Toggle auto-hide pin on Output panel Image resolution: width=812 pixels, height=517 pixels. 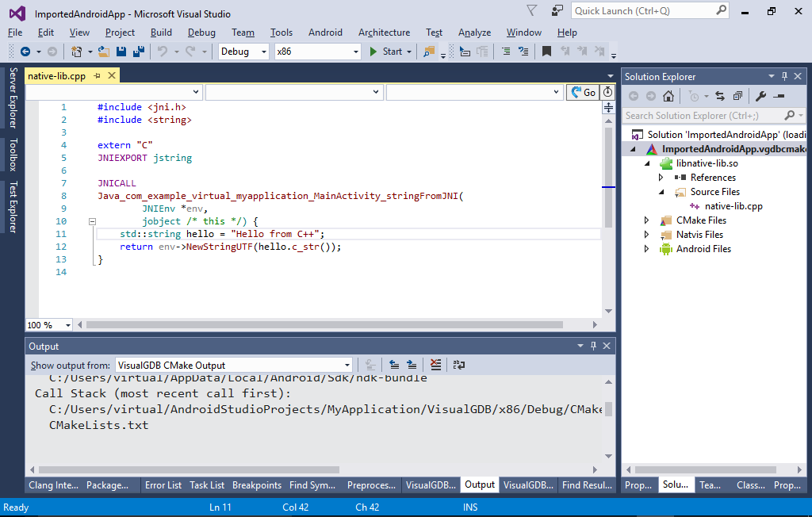(592, 347)
